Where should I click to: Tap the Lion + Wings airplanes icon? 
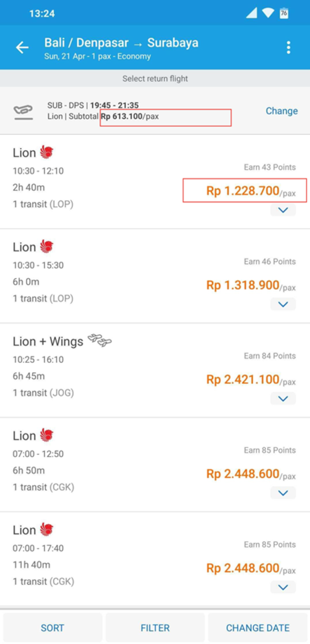pyautogui.click(x=100, y=340)
